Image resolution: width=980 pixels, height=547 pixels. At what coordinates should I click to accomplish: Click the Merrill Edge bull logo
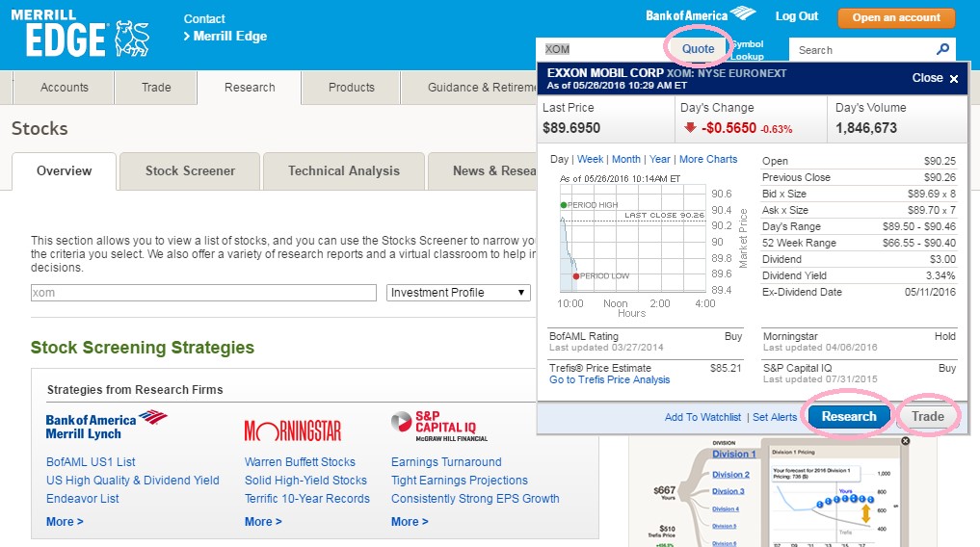[x=132, y=39]
